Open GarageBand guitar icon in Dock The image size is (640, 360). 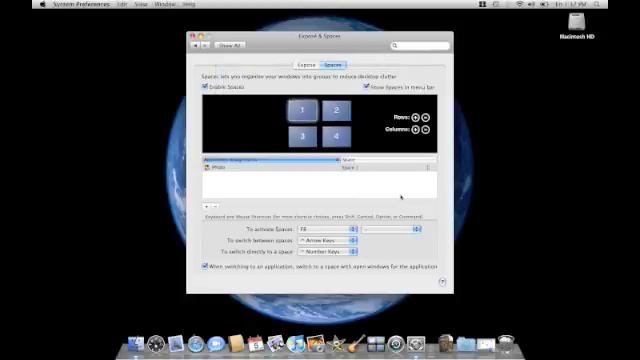pos(356,344)
